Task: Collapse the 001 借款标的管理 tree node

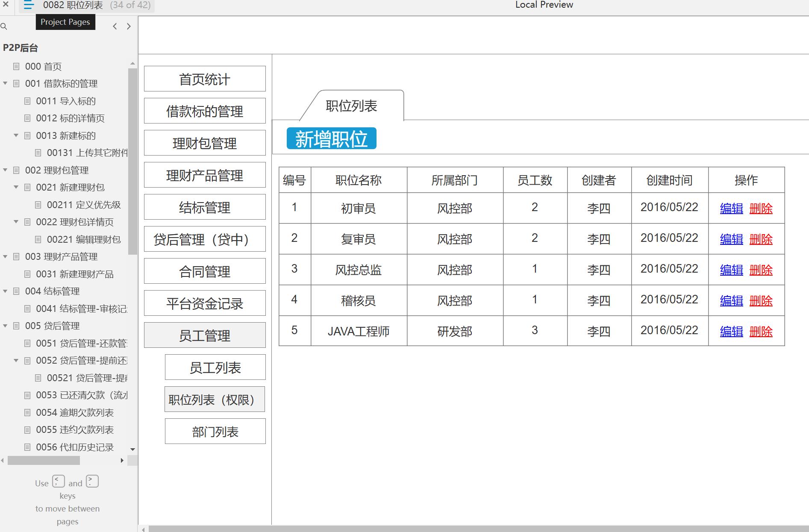Action: 5,83
